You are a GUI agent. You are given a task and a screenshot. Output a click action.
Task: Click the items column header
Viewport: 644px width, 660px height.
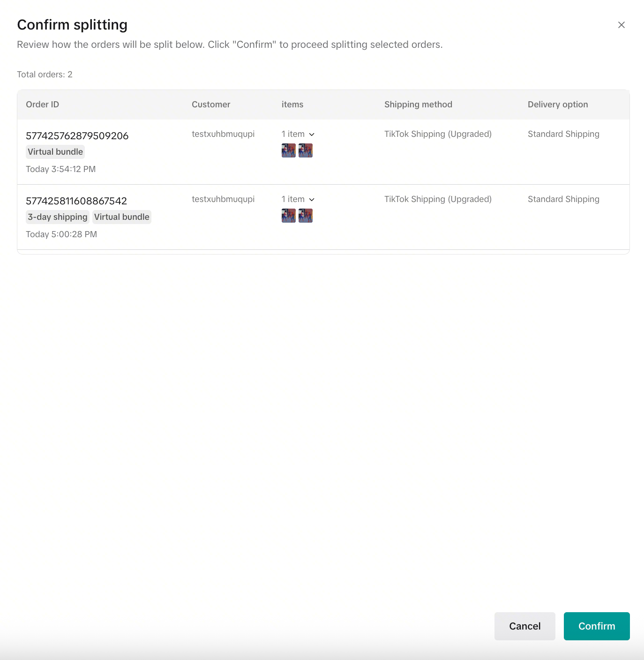(x=292, y=105)
